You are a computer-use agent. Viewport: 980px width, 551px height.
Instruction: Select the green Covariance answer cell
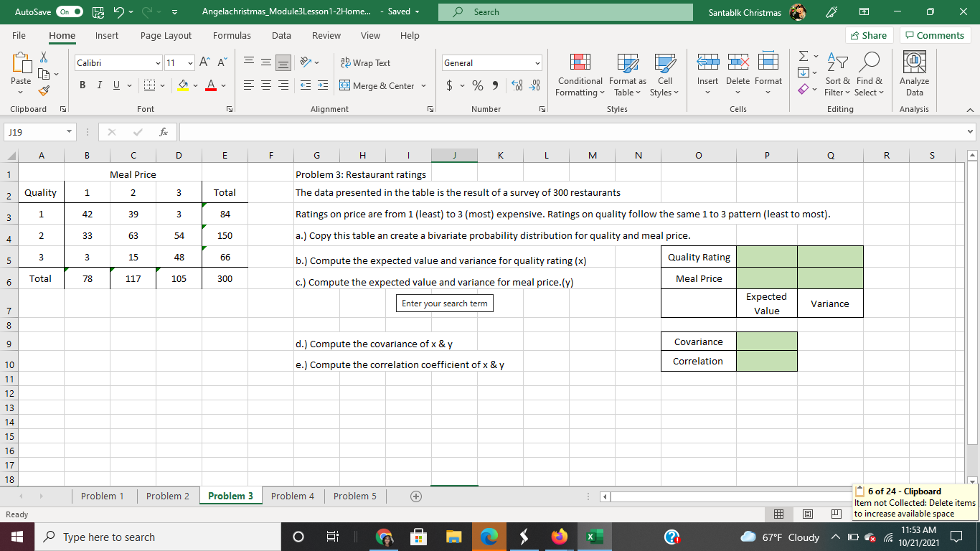pos(766,342)
